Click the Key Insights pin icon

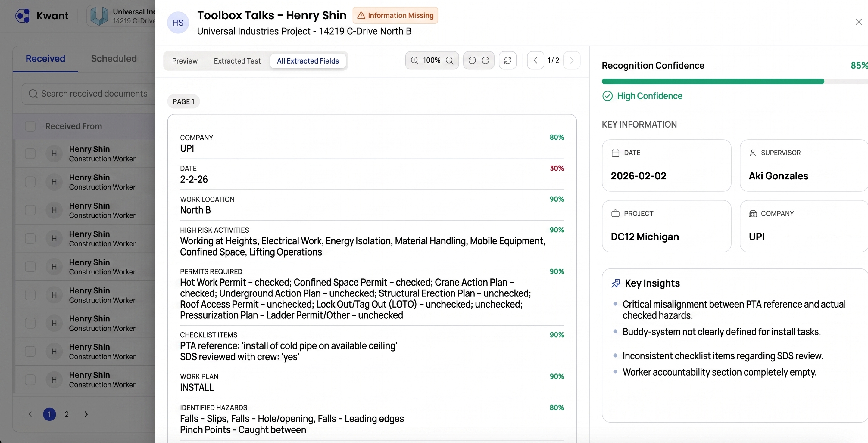(616, 283)
